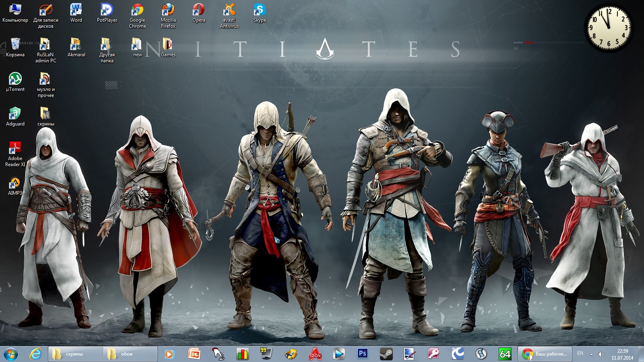Select the RuSLaN admin PC shortcut
Screen dimensions: 644x362
point(46,50)
